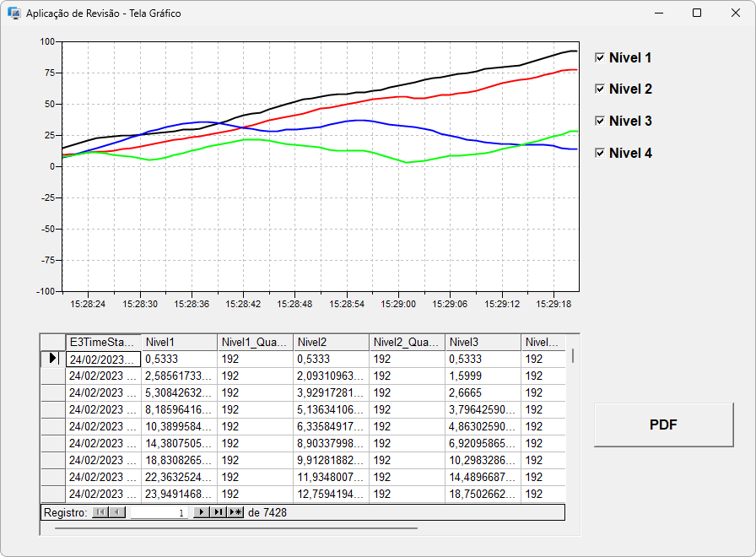Uncheck the Nível 1 series checkbox

point(600,57)
